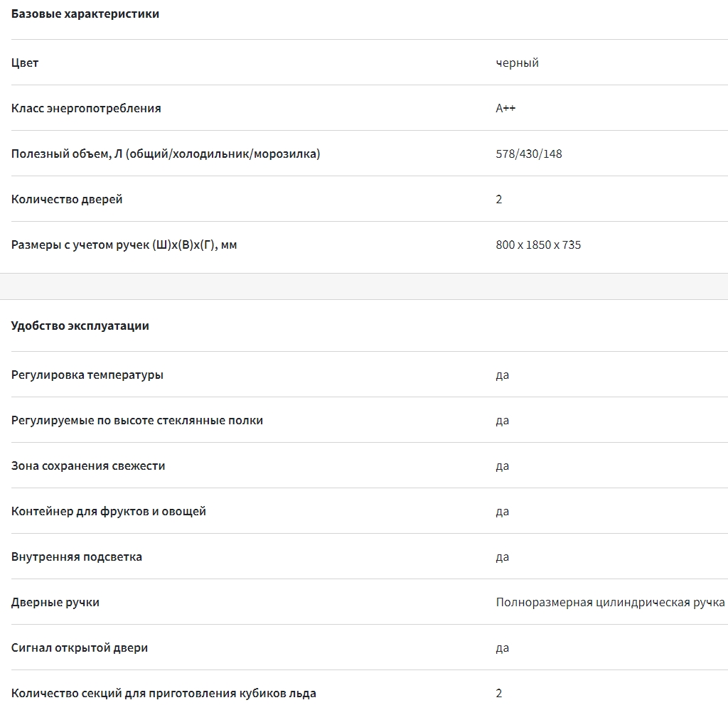The image size is (728, 710).
Task: Click the 'Размеры с учетом ручек' label
Action: pos(124,244)
